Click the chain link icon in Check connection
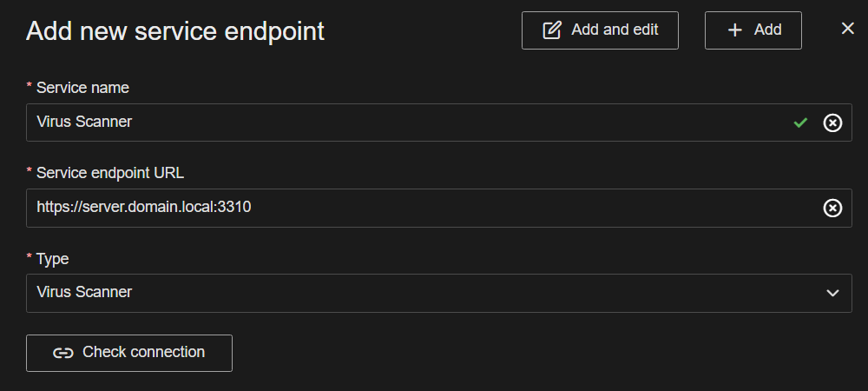The height and width of the screenshot is (391, 868). tap(62, 353)
